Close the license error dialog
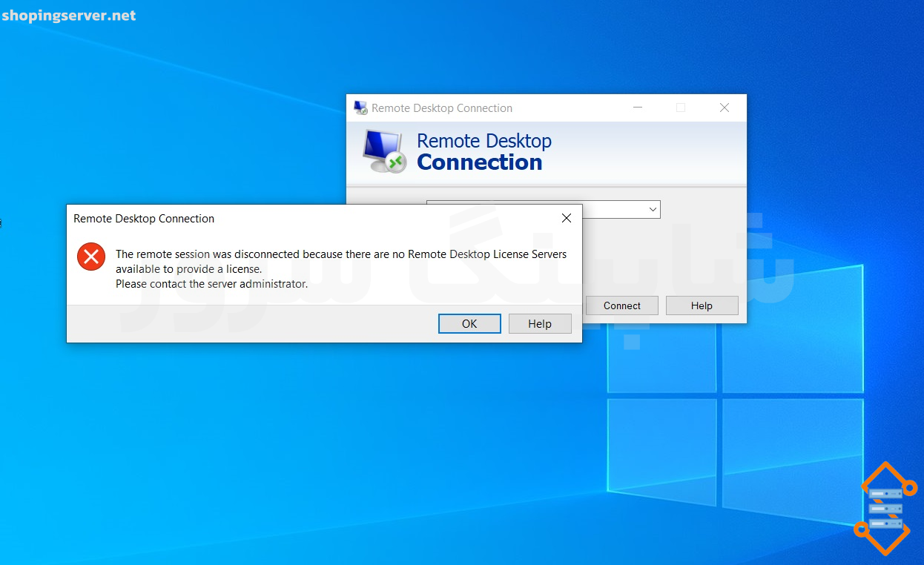924x565 pixels. pyautogui.click(x=567, y=218)
